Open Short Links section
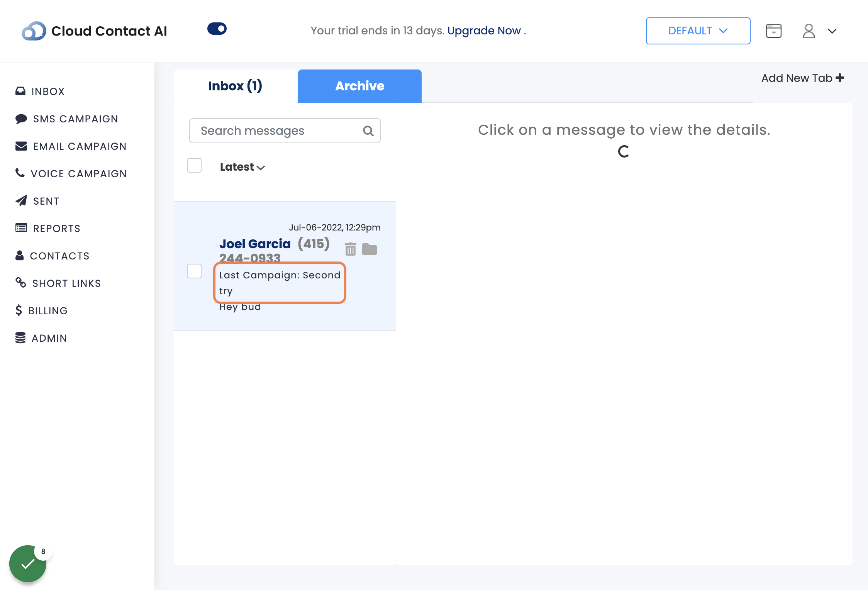Screen dimensions: 868x590 58,283
